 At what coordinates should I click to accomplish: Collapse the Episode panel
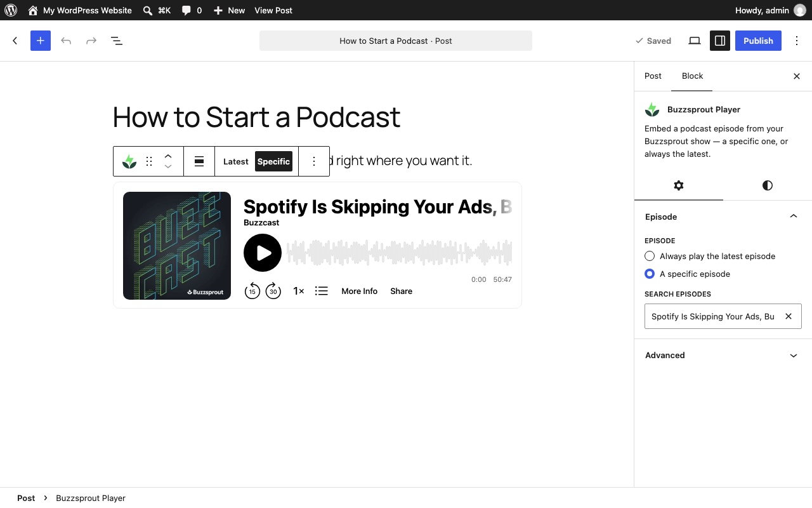[723, 217]
